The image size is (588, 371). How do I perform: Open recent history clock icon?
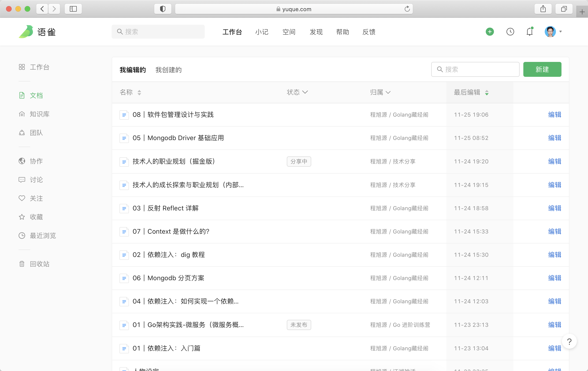pyautogui.click(x=510, y=32)
